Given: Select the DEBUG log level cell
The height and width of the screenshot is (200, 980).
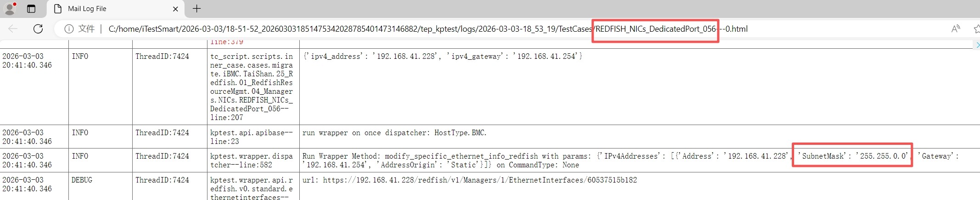Looking at the screenshot, I should (x=82, y=180).
